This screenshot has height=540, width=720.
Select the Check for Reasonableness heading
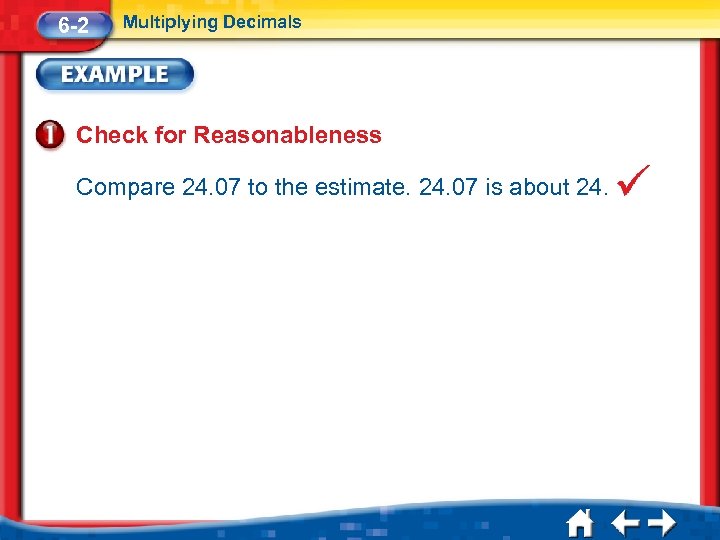point(229,135)
